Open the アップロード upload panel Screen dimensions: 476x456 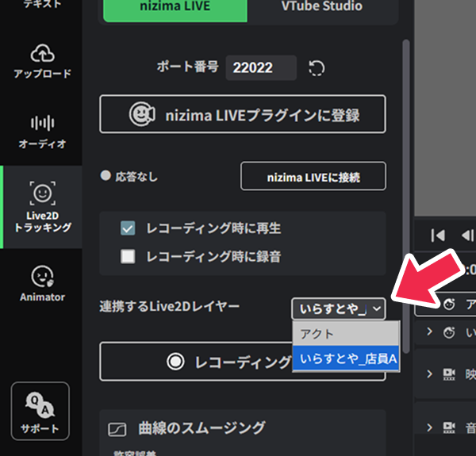[41, 60]
